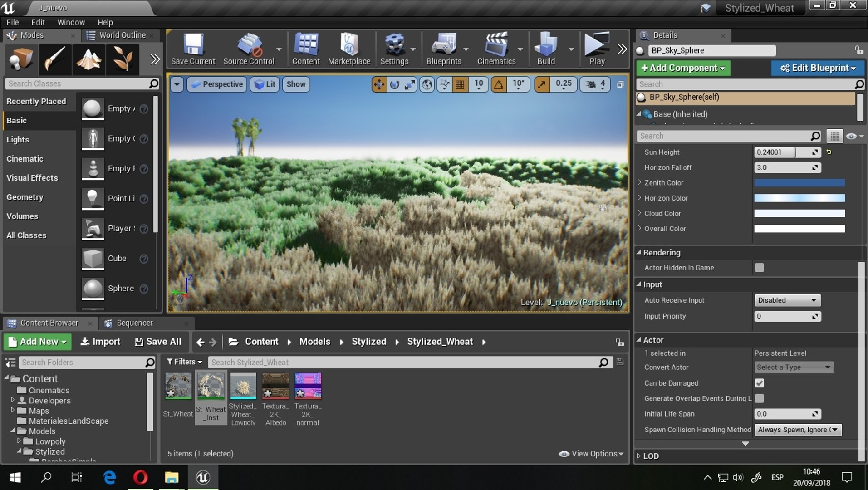
Task: Click the Build toolbar icon
Action: (546, 49)
